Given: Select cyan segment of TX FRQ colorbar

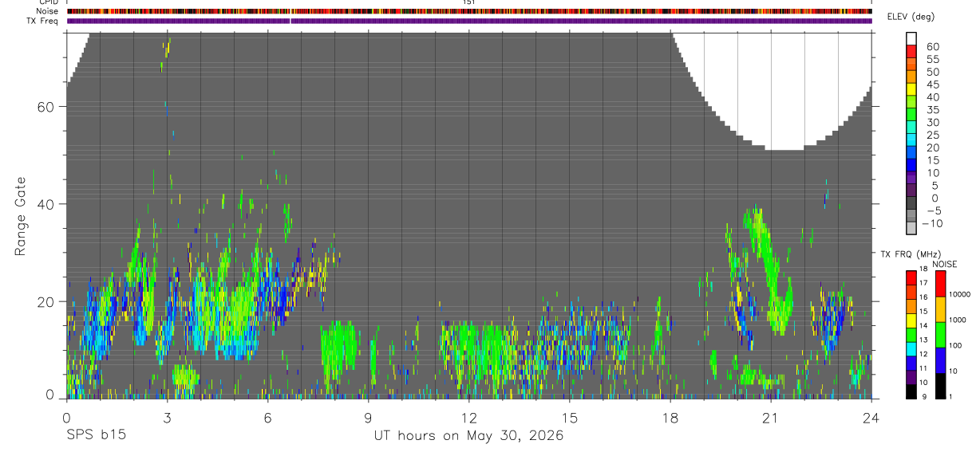Looking at the screenshot, I should point(911,349).
